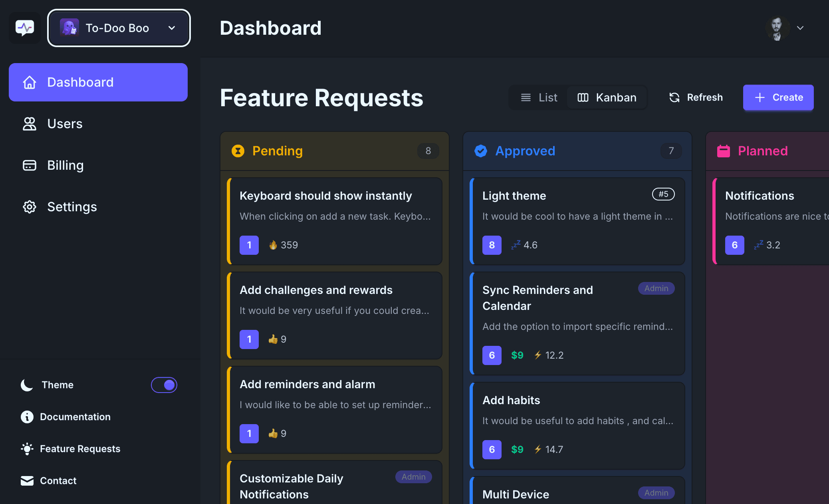Open the Sync Reminders and Calendar card

(x=577, y=323)
